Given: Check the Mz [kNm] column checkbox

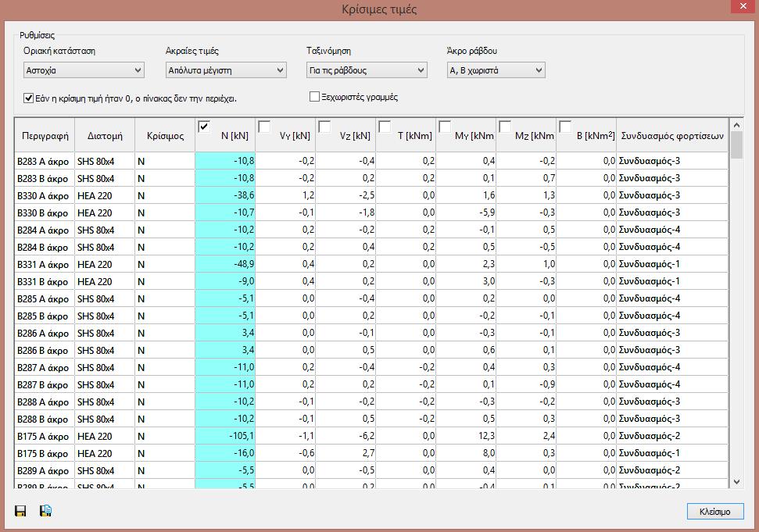Looking at the screenshot, I should (505, 127).
